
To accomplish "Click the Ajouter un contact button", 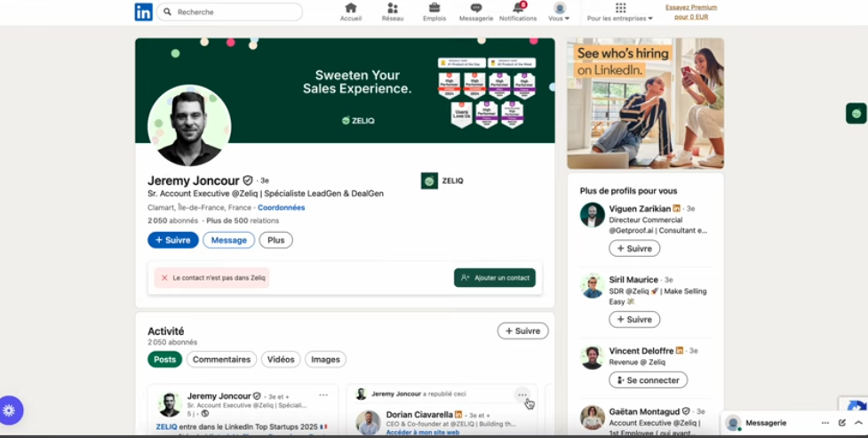I will 495,278.
